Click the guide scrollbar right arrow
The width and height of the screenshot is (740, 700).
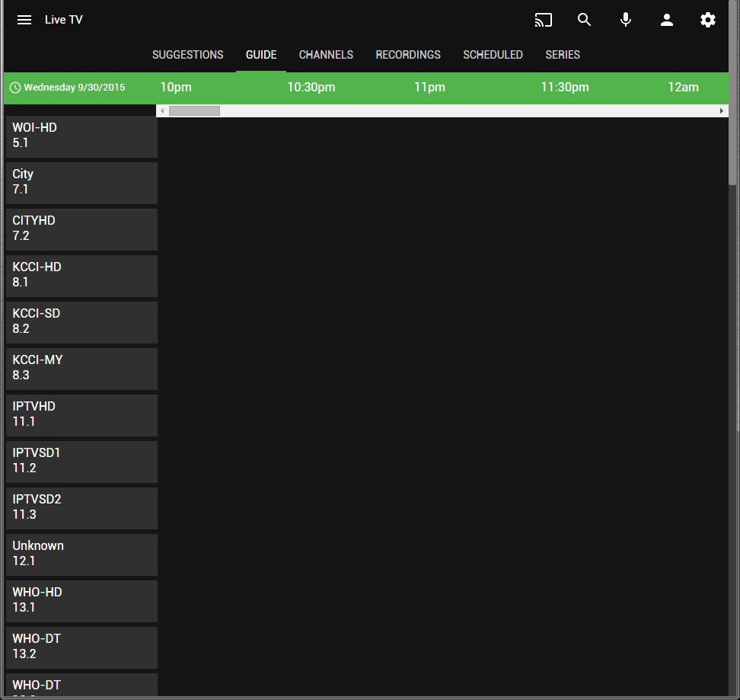(721, 111)
